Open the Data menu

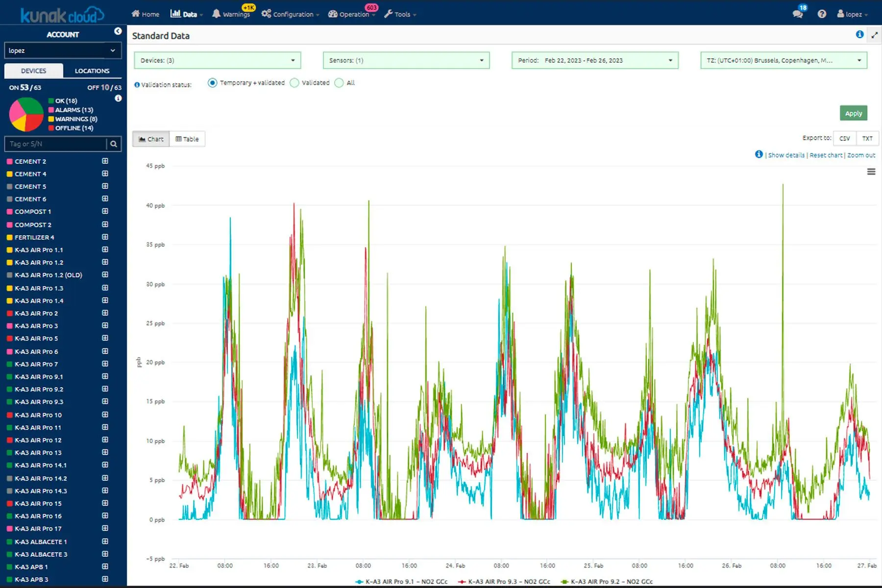(187, 14)
